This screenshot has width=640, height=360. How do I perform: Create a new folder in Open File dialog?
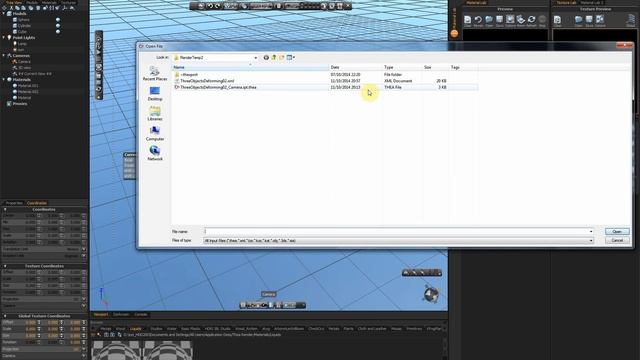(x=282, y=58)
